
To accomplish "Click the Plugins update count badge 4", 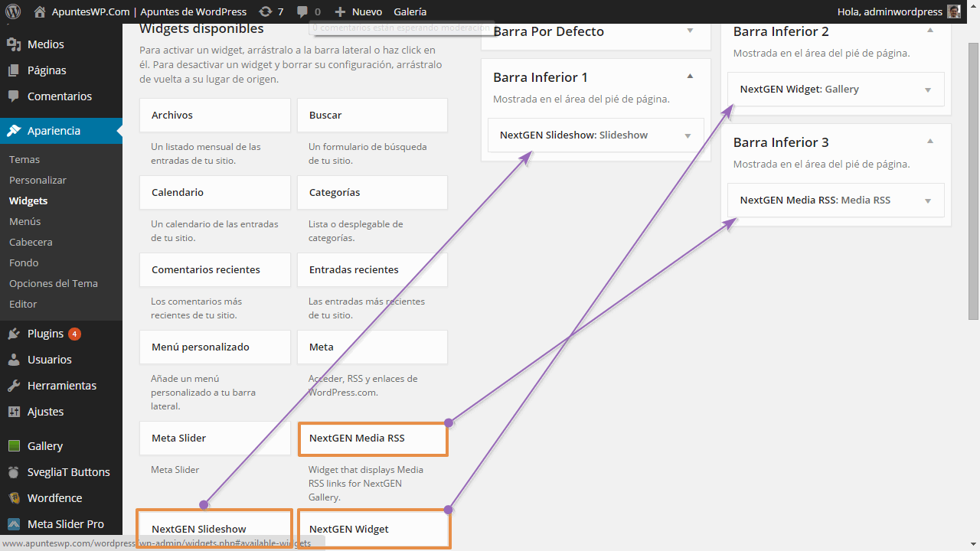I will 74,334.
